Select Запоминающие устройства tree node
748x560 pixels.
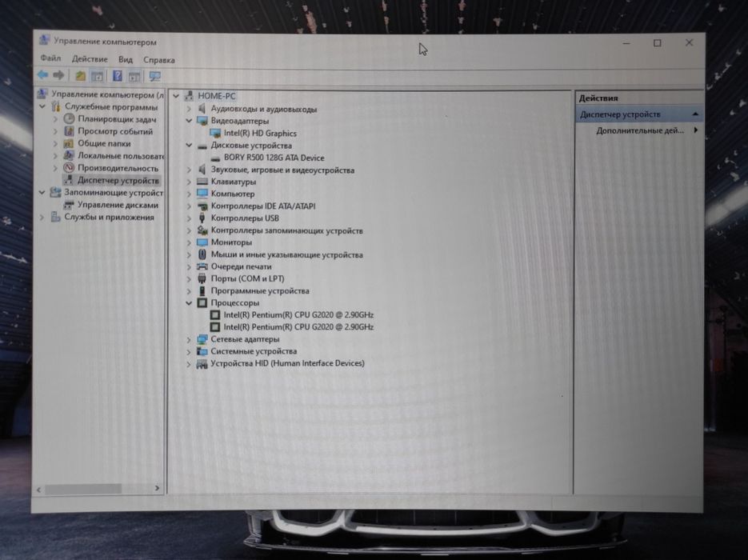(x=114, y=193)
